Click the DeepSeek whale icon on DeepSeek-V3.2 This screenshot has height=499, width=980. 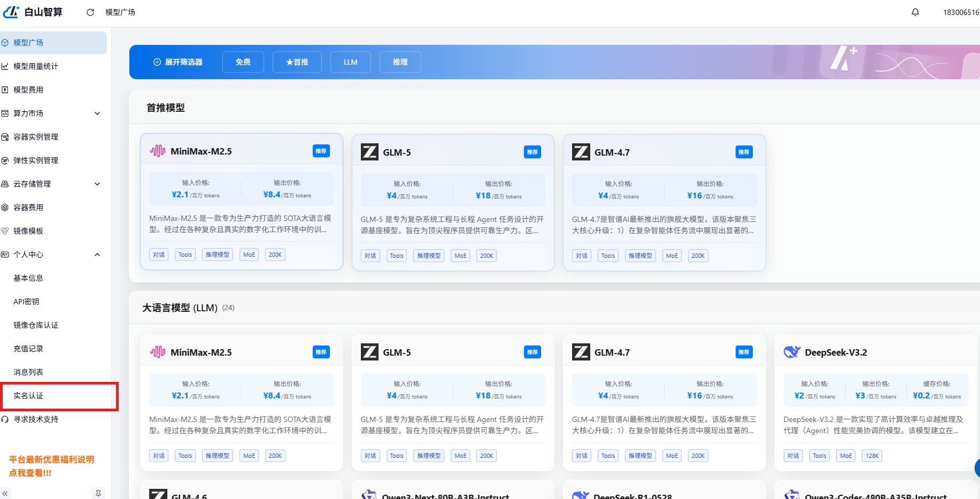pyautogui.click(x=792, y=352)
